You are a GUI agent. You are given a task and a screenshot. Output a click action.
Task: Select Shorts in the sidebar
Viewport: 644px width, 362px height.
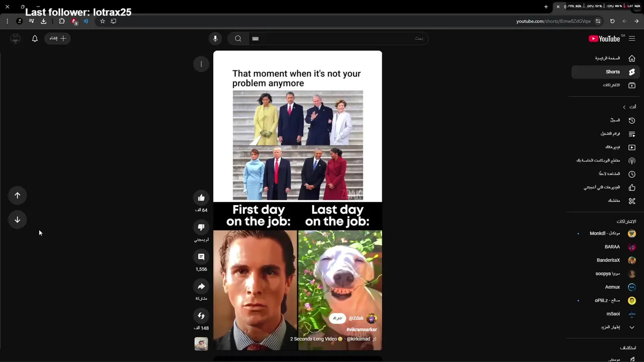tap(606, 72)
